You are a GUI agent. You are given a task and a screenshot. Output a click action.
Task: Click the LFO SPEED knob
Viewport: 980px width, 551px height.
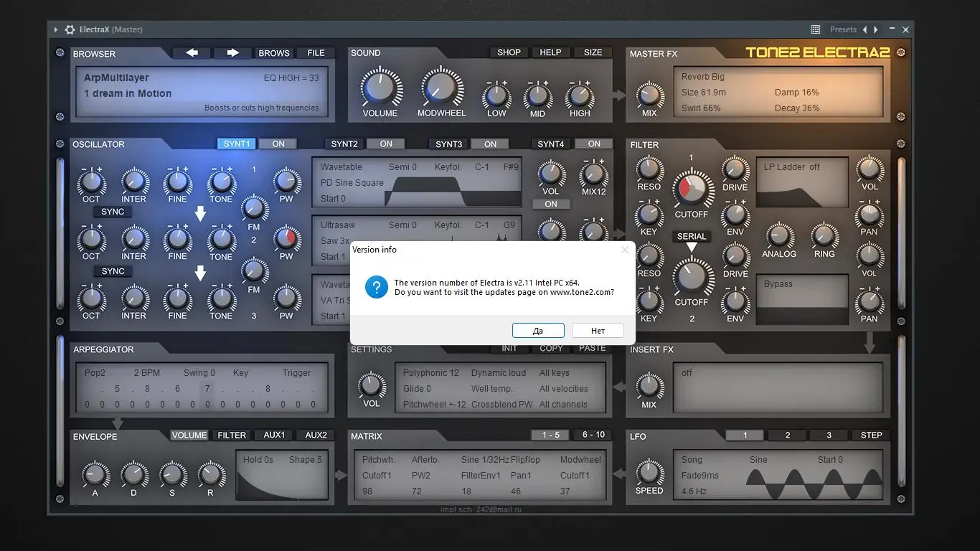click(x=649, y=473)
